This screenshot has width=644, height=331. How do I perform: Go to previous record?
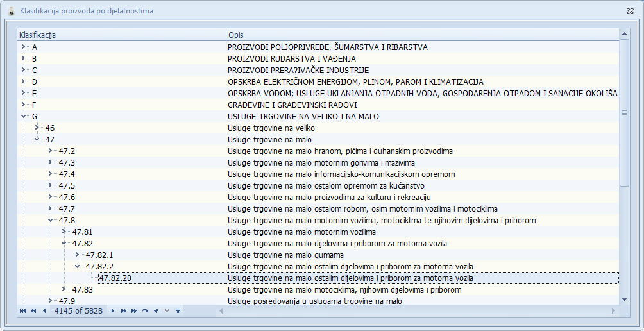coord(44,310)
